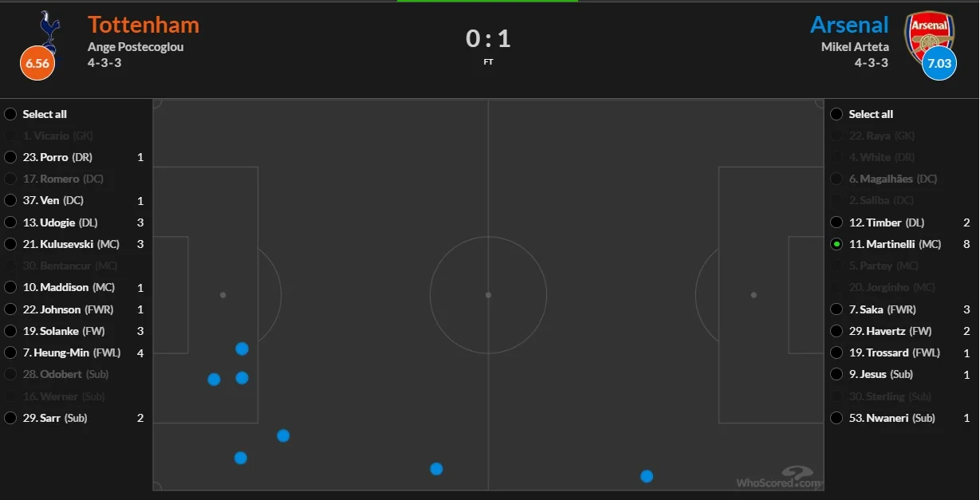Open Mikel Arteta manager link

[x=855, y=46]
